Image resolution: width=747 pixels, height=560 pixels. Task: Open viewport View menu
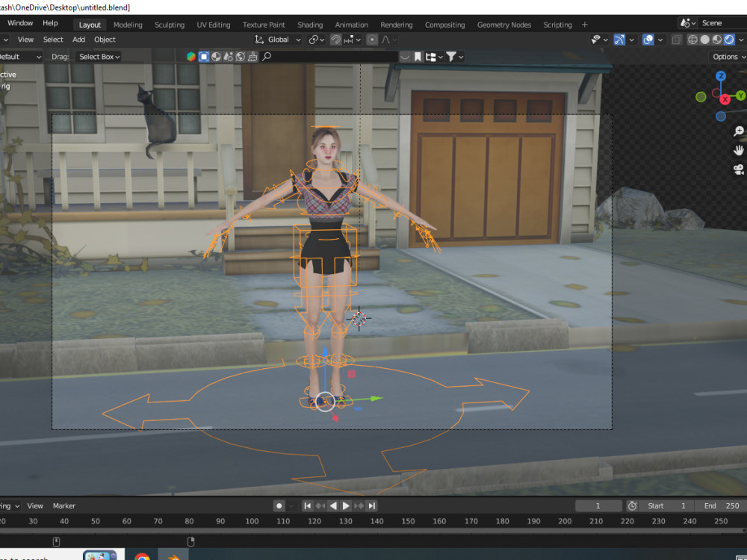25,40
